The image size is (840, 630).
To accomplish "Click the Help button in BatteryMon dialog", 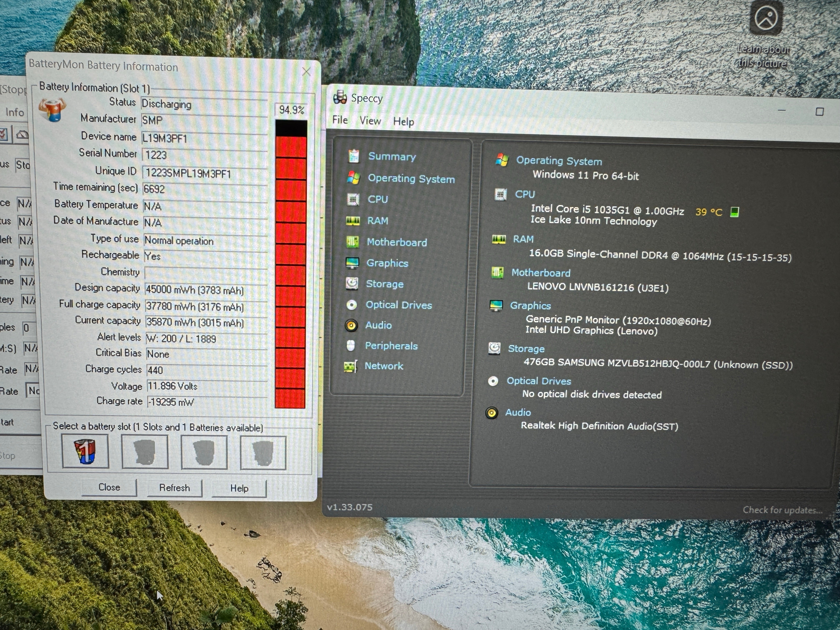I will coord(239,488).
